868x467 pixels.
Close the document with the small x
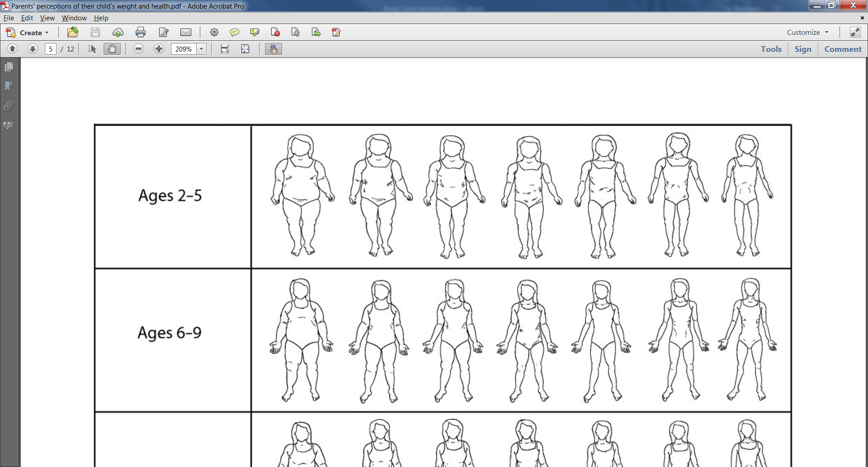click(862, 18)
